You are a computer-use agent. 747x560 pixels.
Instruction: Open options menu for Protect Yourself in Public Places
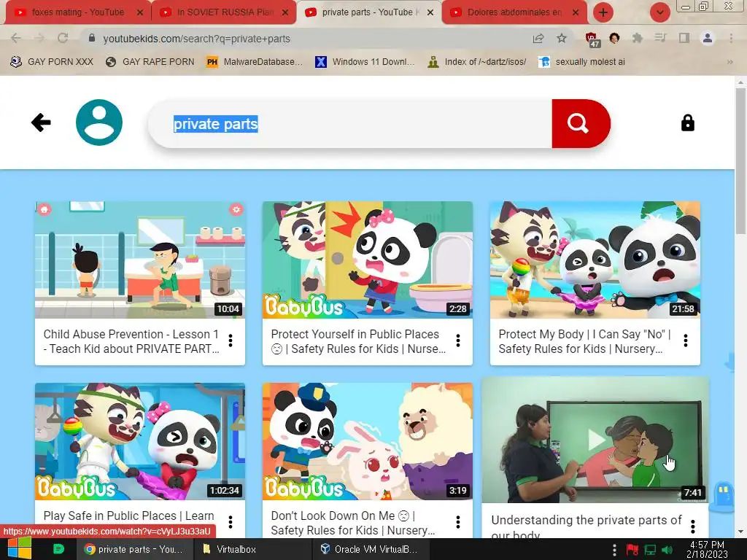458,341
